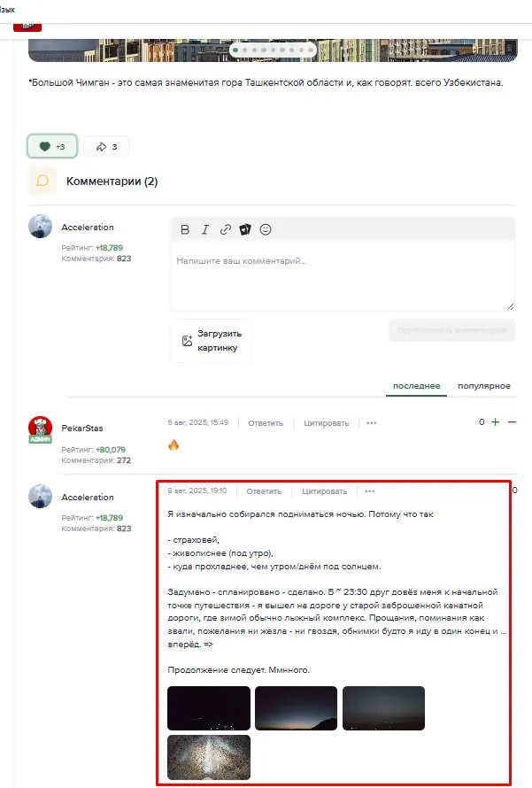Downvote PekarStas comment with red minus

click(x=512, y=422)
